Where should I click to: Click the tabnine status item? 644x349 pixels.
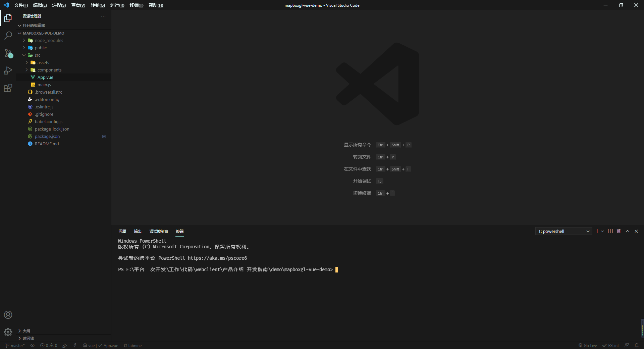(132, 346)
